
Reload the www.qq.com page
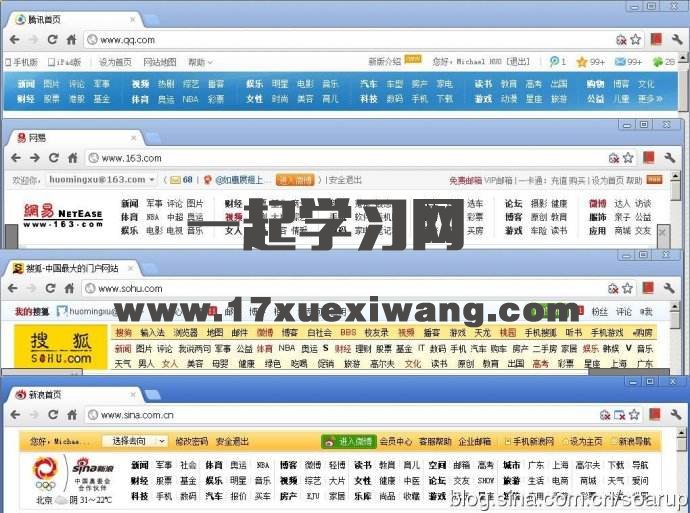52,40
